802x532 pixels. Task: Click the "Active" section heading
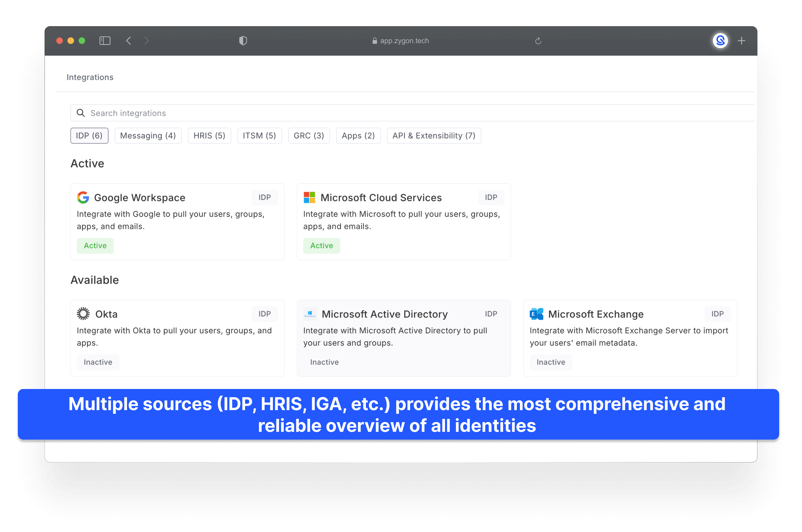[x=87, y=164]
